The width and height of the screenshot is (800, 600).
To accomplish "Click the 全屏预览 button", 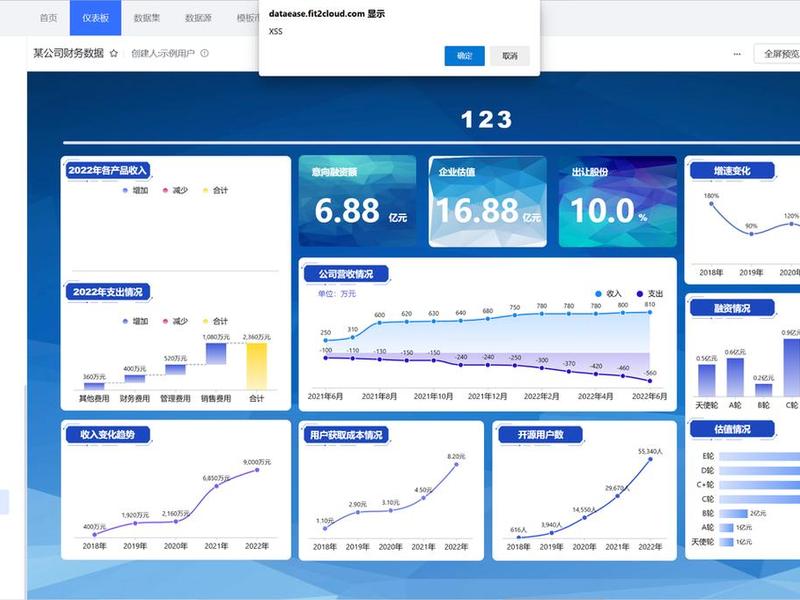I will (x=780, y=54).
